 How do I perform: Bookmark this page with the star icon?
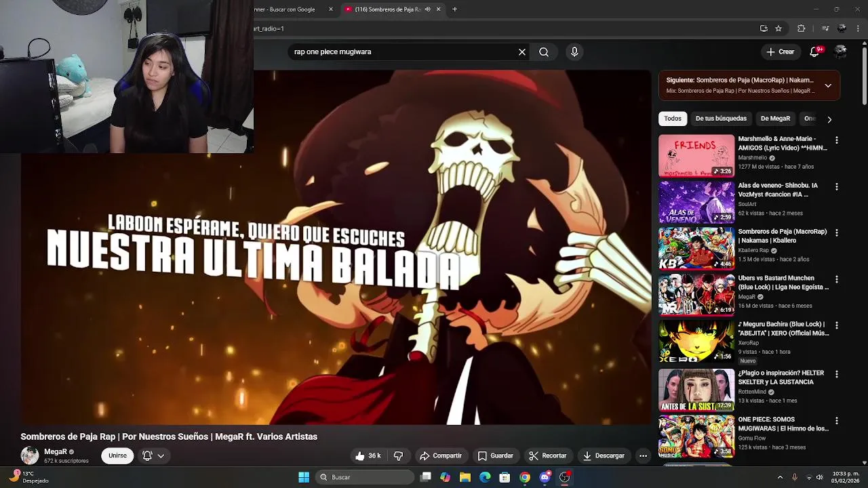[x=778, y=28]
